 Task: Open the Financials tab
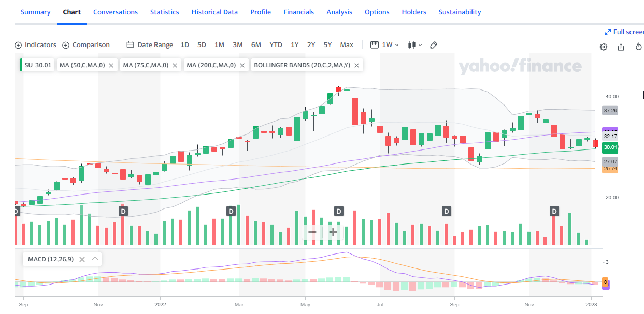[298, 12]
